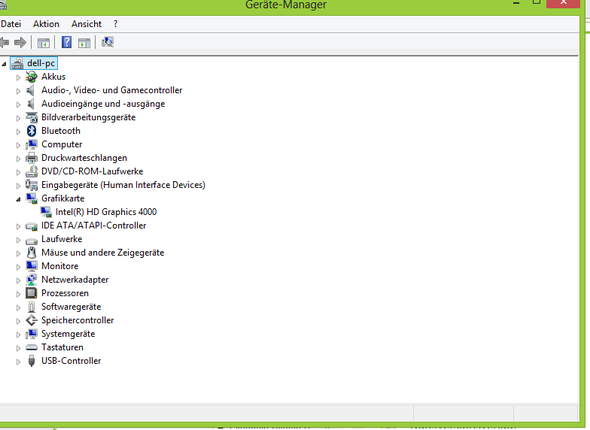590x430 pixels.
Task: Click the back arrow toolbar icon
Action: coord(4,43)
